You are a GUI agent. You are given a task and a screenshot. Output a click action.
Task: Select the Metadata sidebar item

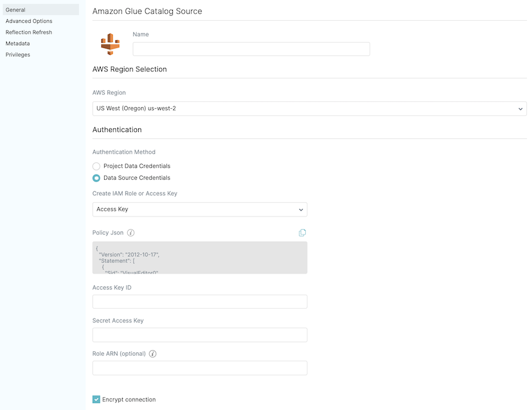[x=18, y=44]
